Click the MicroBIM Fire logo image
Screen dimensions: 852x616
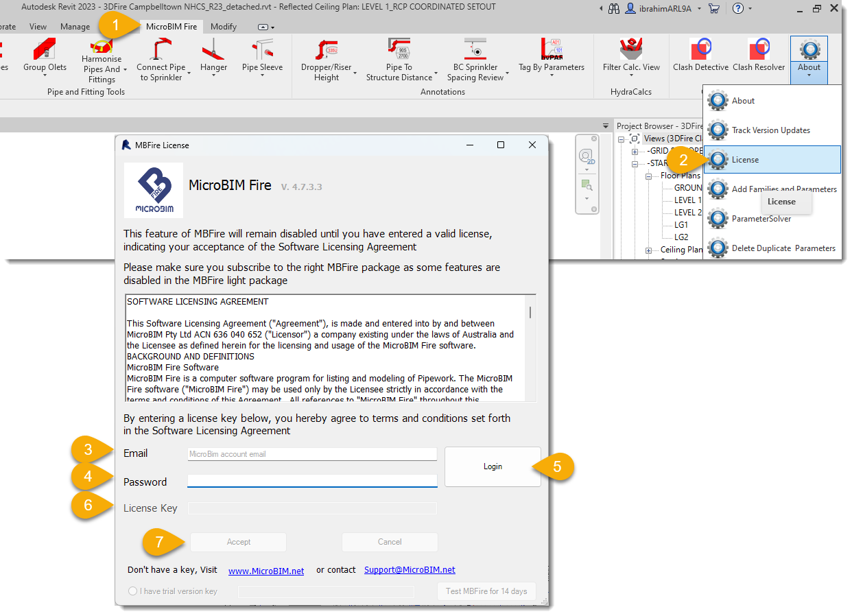point(154,191)
